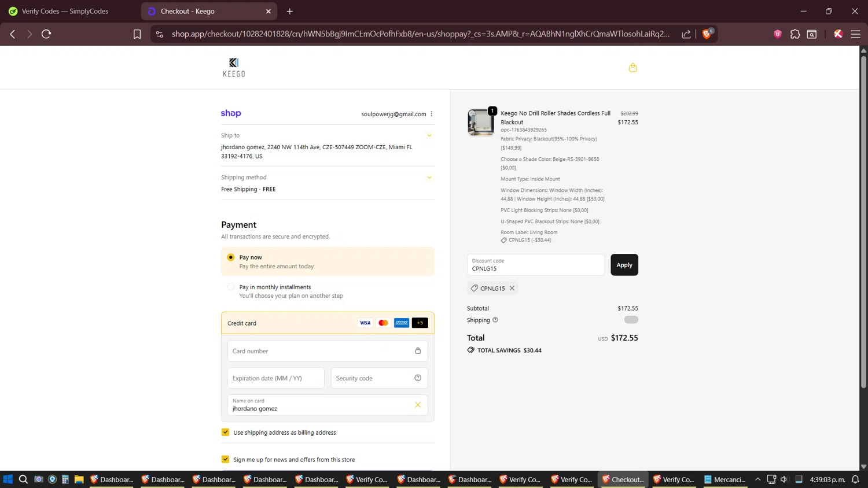This screenshot has width=868, height=488.
Task: Open a new browser tab
Action: pyautogui.click(x=290, y=11)
